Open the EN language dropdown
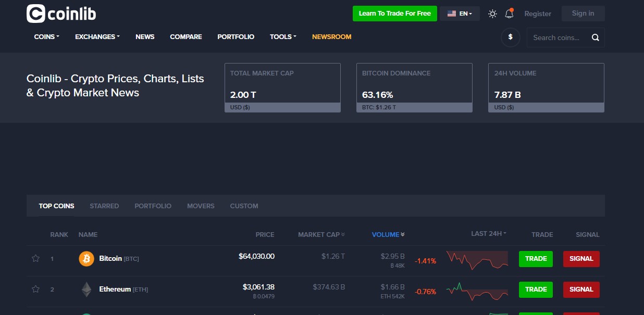 (460, 14)
